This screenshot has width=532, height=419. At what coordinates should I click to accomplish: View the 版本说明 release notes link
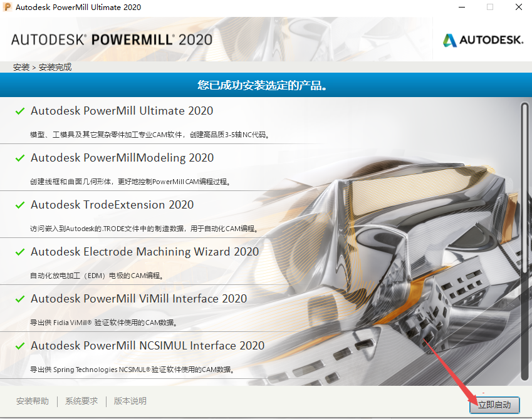(x=130, y=401)
